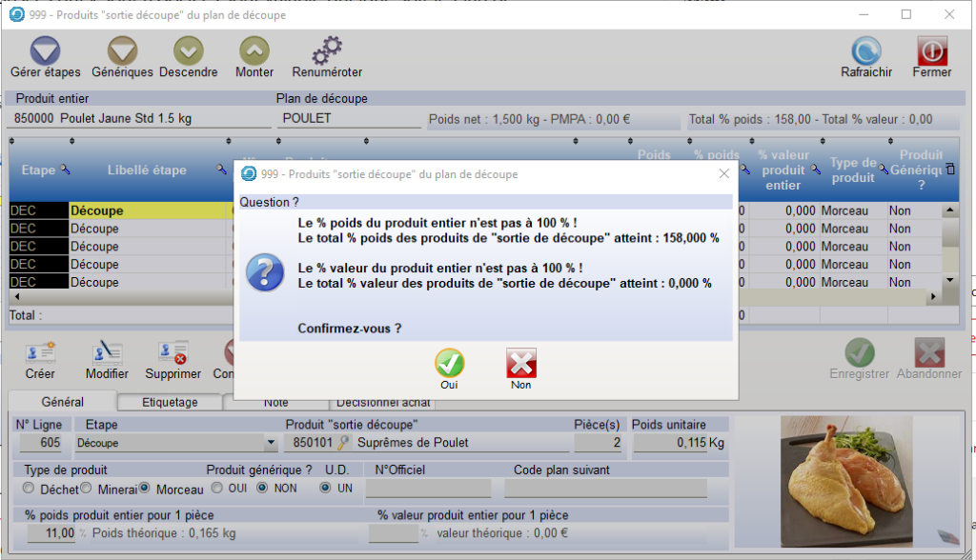This screenshot has width=976, height=560.
Task: Decline with the red Non cross
Action: point(521,364)
